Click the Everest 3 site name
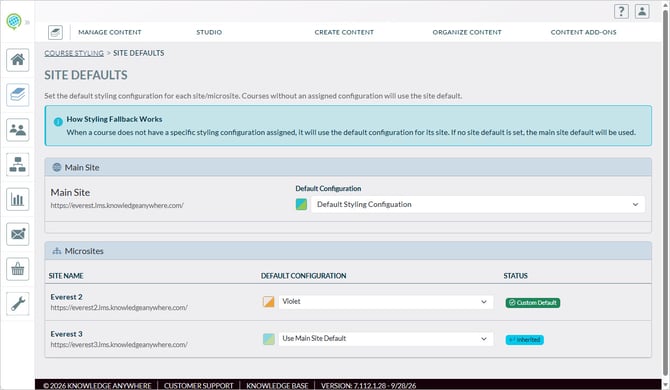The height and width of the screenshot is (390, 670). tap(66, 334)
